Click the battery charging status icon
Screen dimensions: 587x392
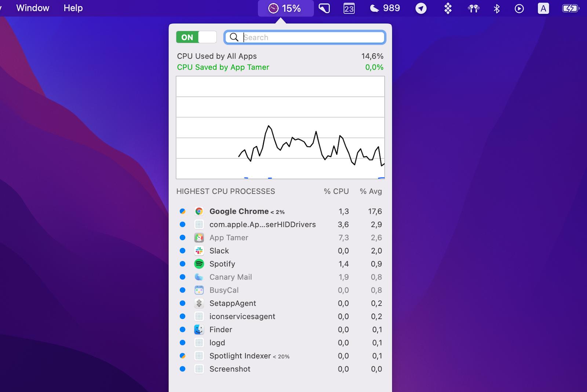point(571,8)
